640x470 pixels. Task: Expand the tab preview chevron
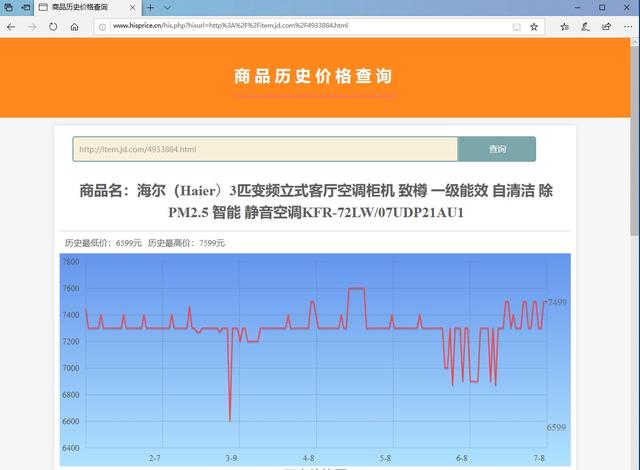pyautogui.click(x=167, y=7)
